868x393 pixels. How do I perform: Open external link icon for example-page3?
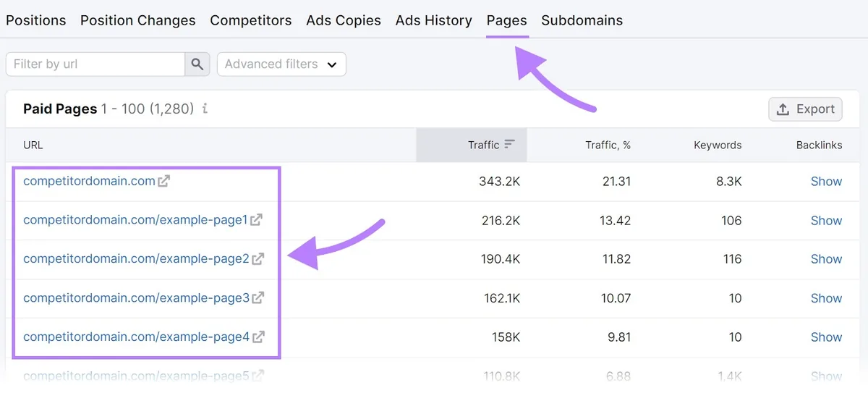(x=258, y=297)
